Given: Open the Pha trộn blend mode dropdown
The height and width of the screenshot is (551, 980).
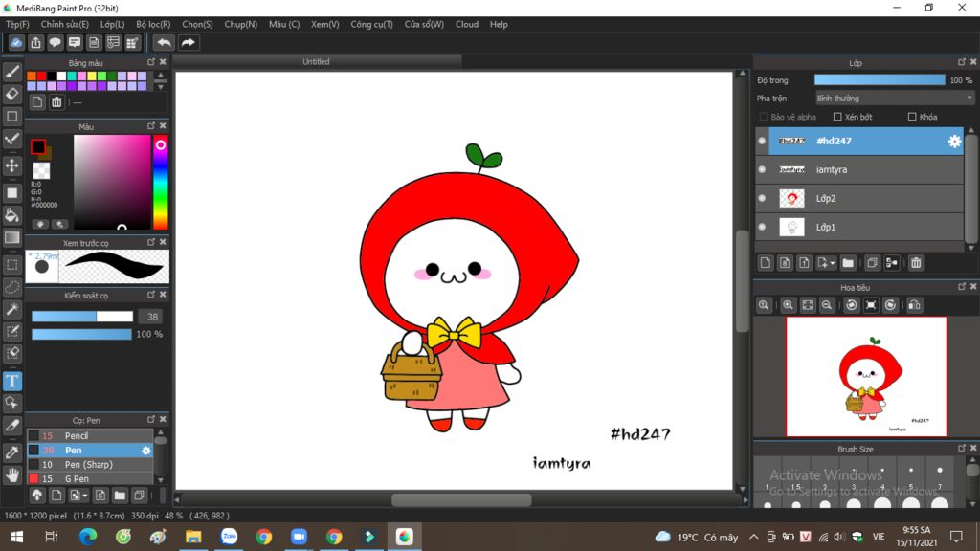Looking at the screenshot, I should 895,99.
